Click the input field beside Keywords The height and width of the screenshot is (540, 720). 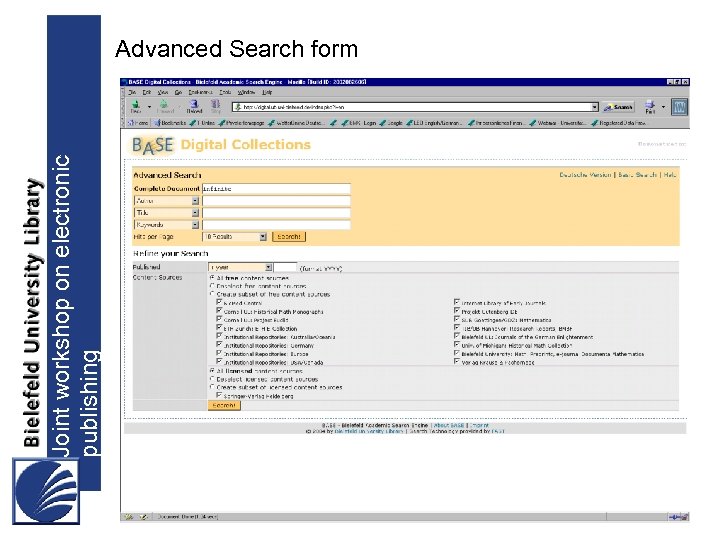[x=276, y=225]
